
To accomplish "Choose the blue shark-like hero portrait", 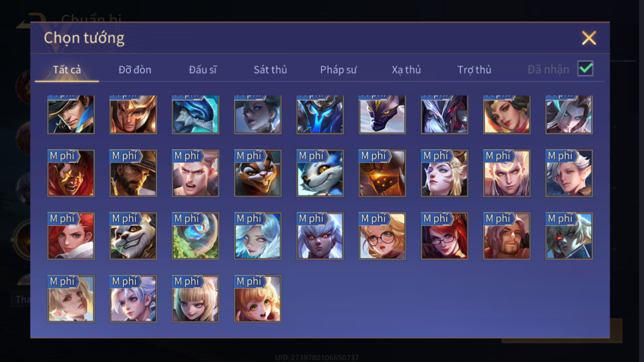I will (x=195, y=115).
